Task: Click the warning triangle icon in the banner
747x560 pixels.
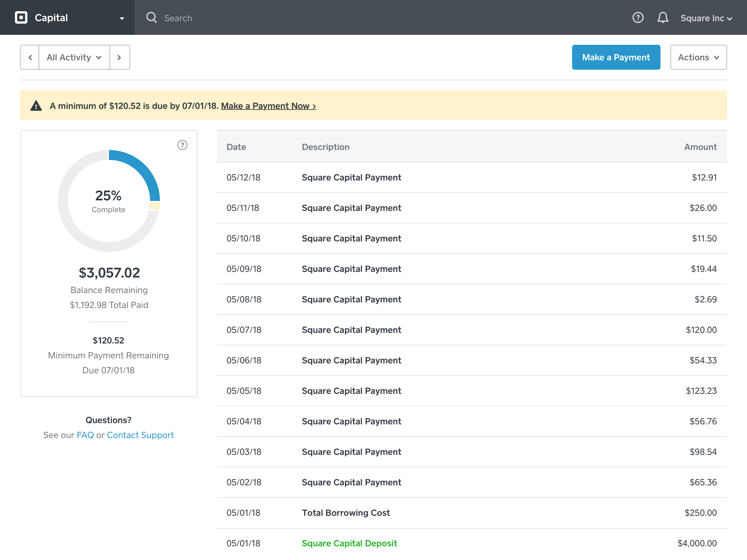Action: coord(36,106)
